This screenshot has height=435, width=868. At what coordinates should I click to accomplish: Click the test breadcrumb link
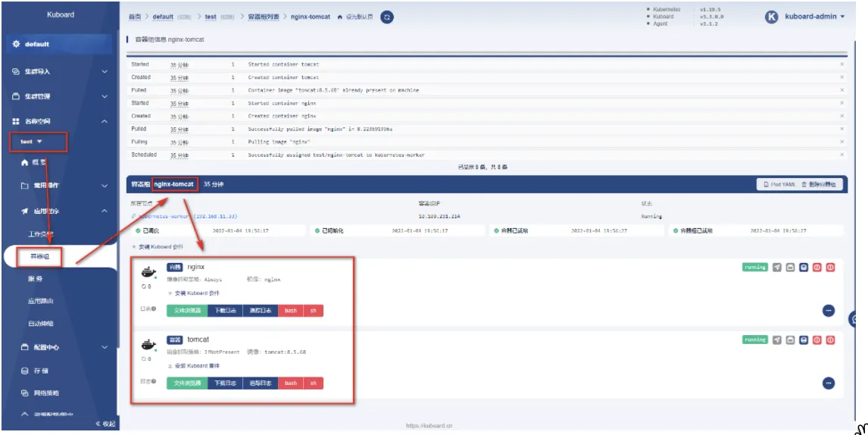click(211, 17)
